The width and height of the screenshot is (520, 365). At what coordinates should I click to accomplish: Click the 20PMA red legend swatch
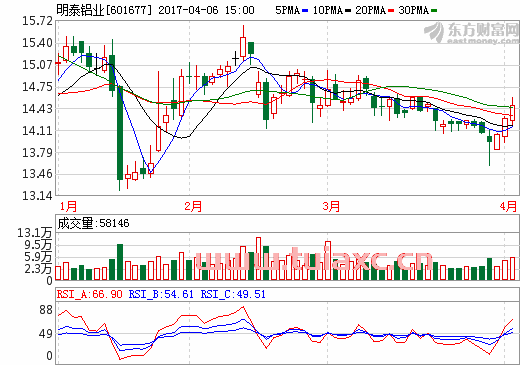click(x=391, y=11)
